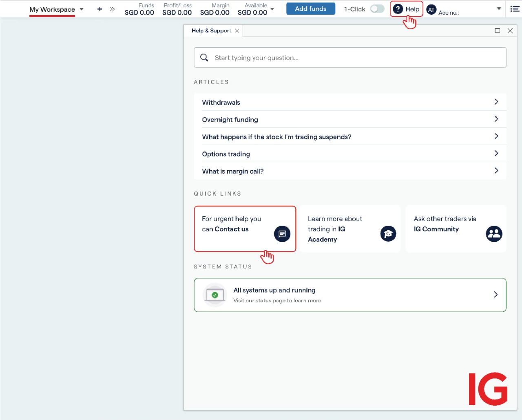Select the Help & Support tab
The image size is (522, 420).
(211, 31)
